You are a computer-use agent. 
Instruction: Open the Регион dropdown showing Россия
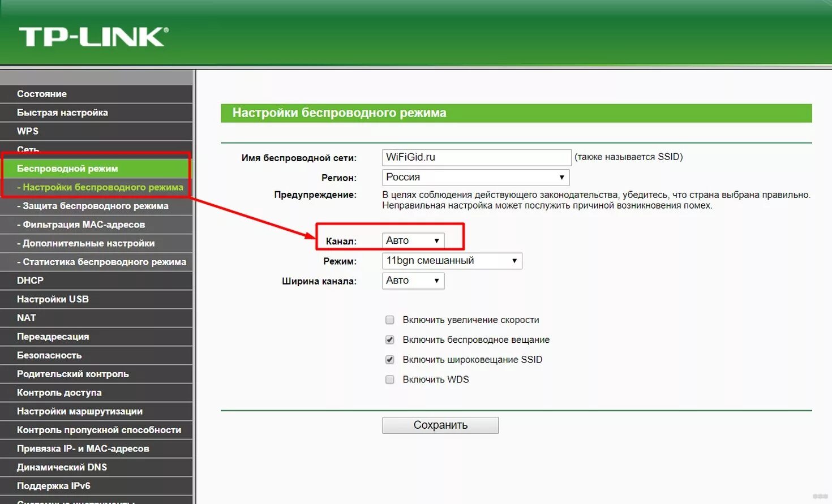click(476, 177)
